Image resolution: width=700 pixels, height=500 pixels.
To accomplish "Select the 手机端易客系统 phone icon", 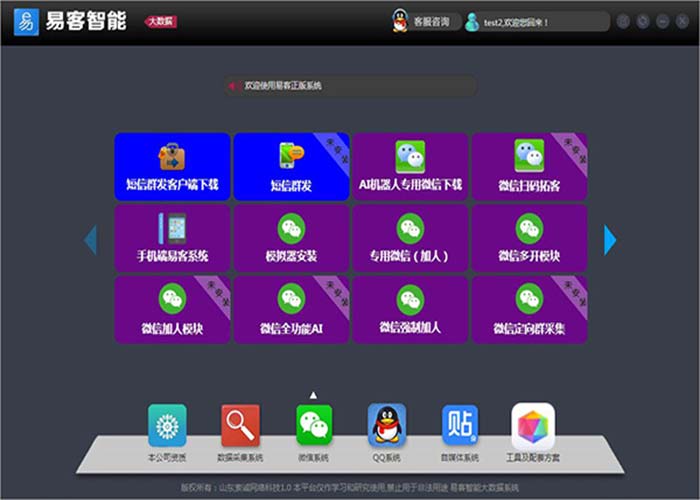I will (172, 229).
